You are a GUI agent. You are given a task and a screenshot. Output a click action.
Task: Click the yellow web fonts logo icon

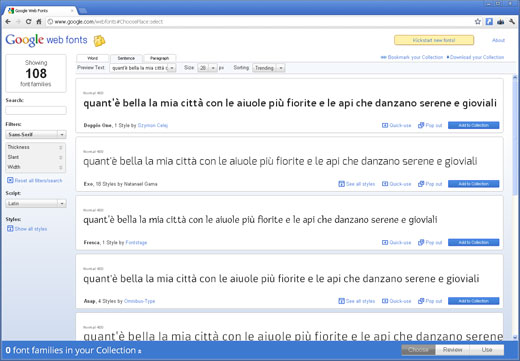pyautogui.click(x=99, y=41)
